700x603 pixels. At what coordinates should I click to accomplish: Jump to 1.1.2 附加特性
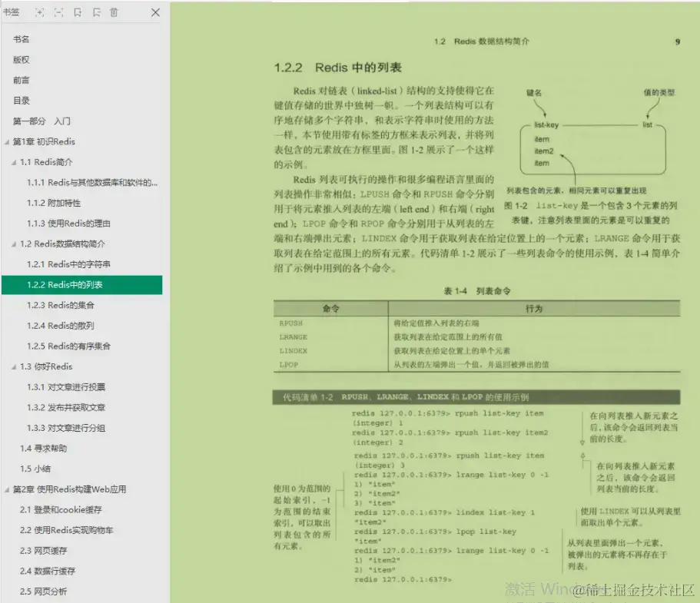(54, 203)
